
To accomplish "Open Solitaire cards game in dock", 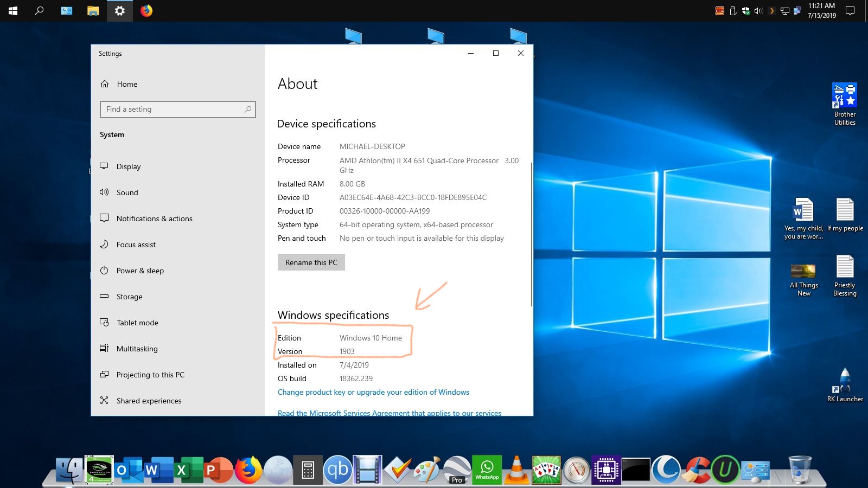I will point(546,470).
